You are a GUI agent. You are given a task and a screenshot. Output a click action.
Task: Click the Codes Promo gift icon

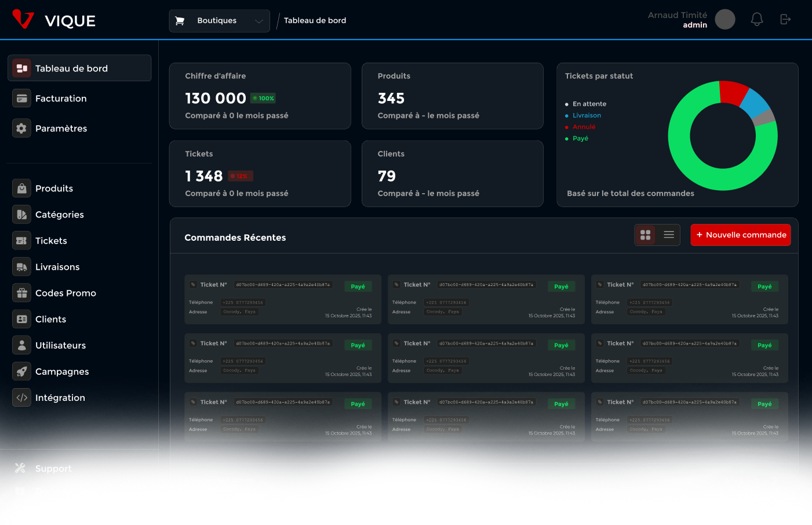tap(21, 293)
